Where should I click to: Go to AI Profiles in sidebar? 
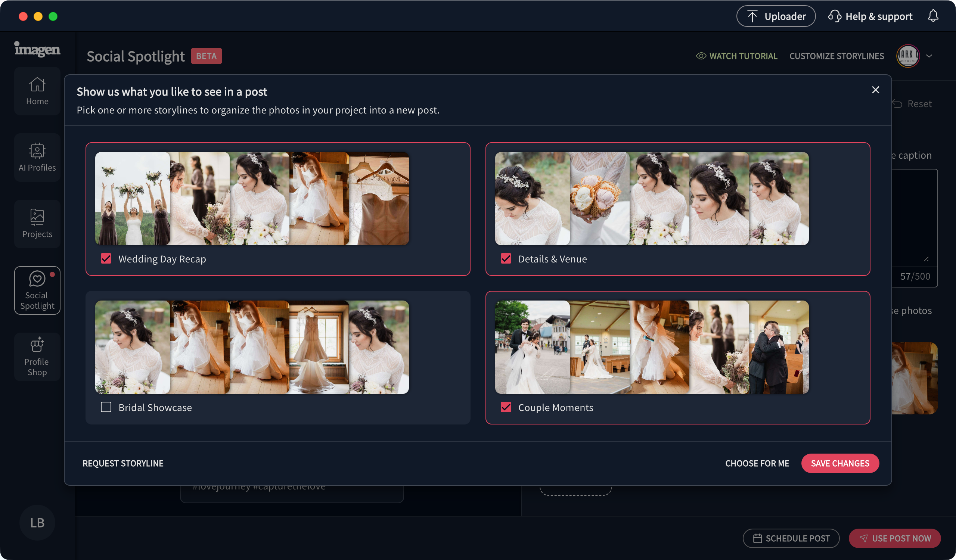pos(37,157)
